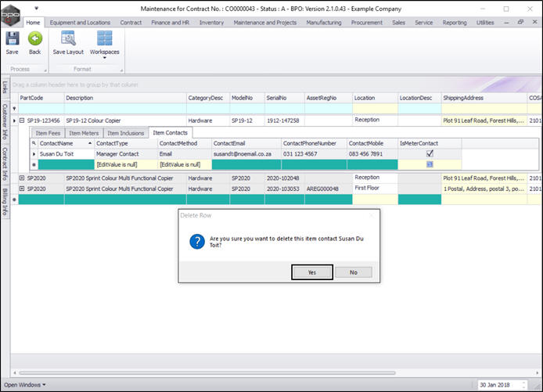The height and width of the screenshot is (392, 543).
Task: Expand the Format group launcher
Action: click(121, 70)
